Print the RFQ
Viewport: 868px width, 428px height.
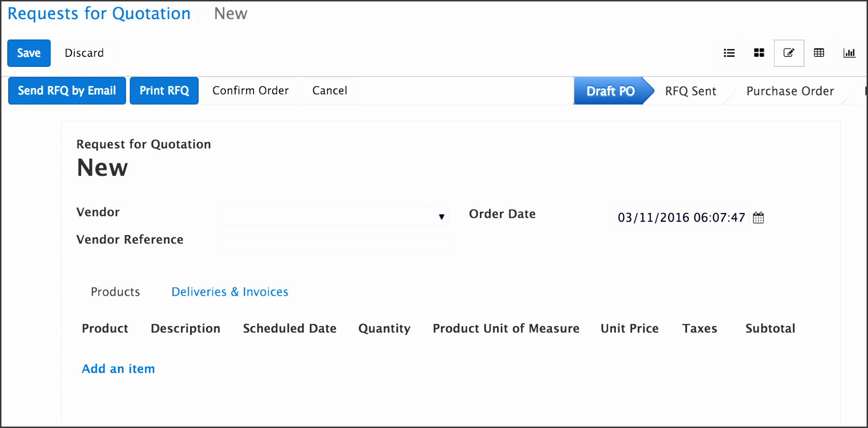164,90
